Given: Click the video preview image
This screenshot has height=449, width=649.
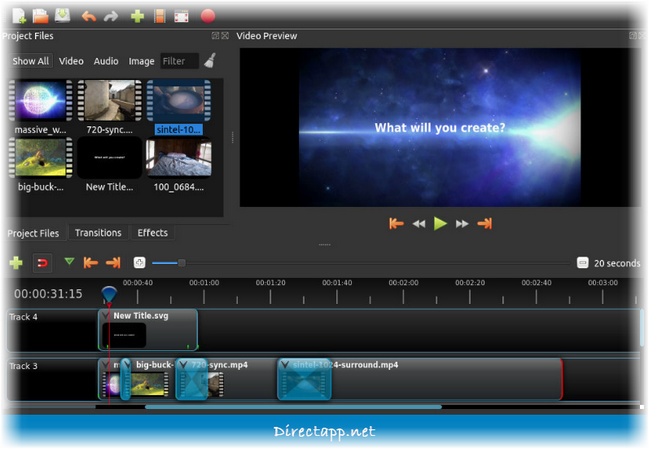Looking at the screenshot, I should tap(440, 127).
